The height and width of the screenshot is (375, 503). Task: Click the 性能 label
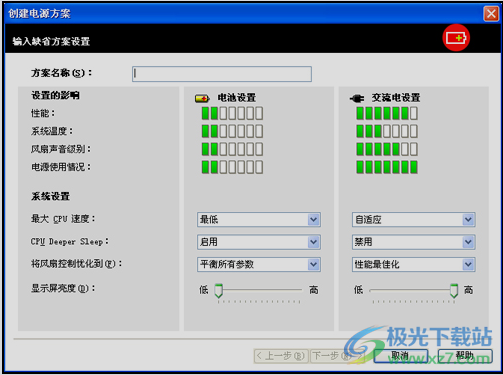click(x=43, y=113)
